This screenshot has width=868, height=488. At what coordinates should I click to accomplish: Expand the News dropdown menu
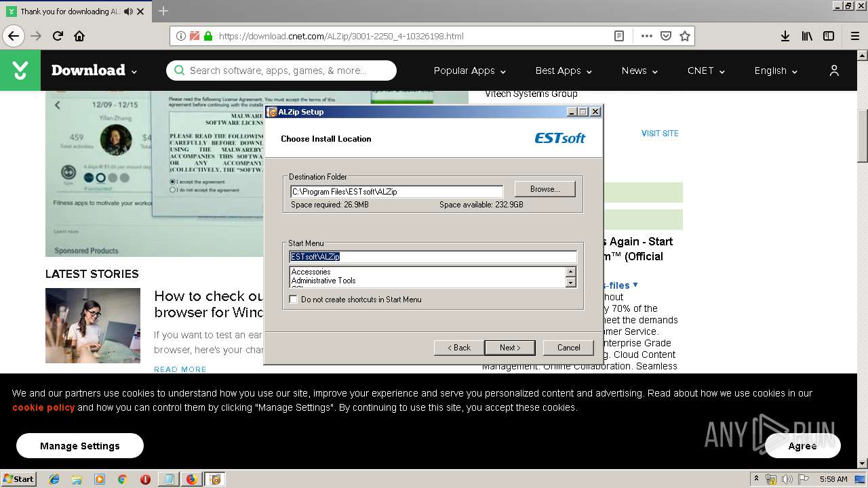[x=639, y=70]
